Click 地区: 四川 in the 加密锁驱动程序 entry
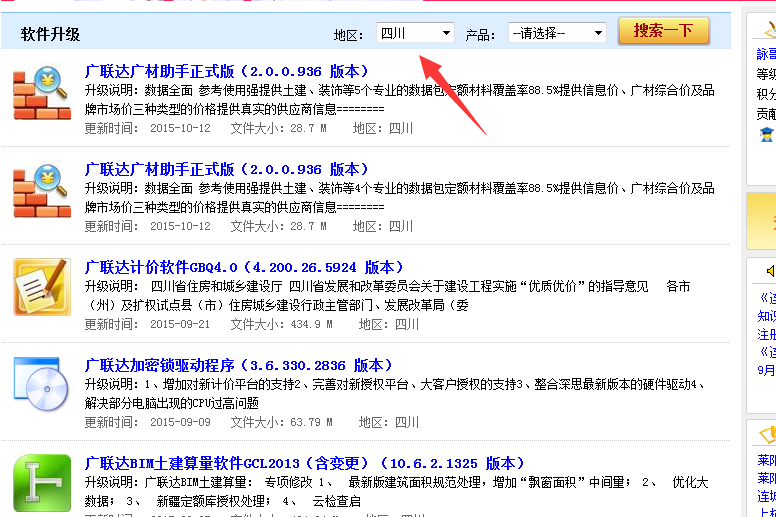Image resolution: width=776 pixels, height=517 pixels. [388, 422]
